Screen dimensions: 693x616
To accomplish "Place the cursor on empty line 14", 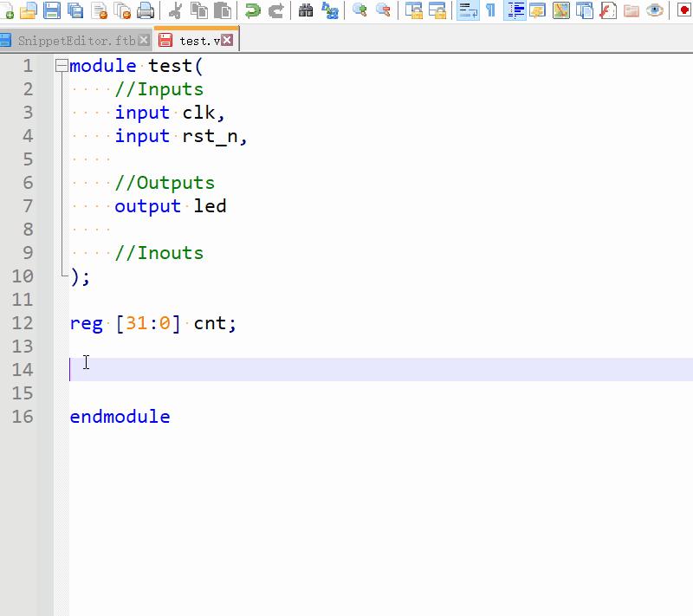I will coord(173,370).
